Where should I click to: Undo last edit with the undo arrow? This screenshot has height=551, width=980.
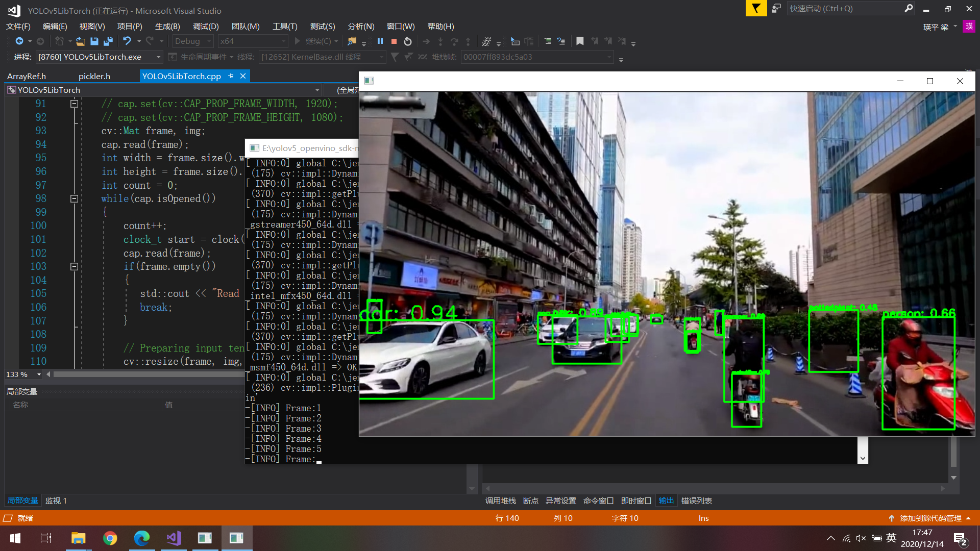(x=127, y=41)
